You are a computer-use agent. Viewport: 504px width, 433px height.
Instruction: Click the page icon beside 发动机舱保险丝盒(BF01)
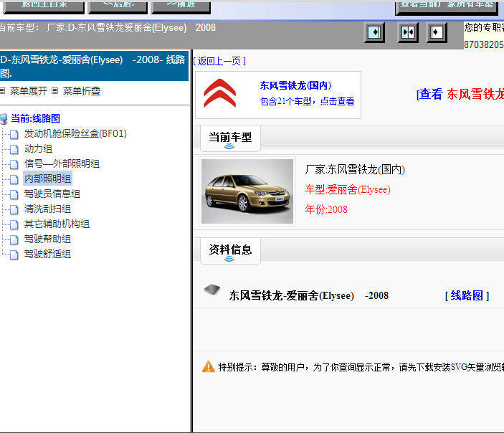pos(14,134)
